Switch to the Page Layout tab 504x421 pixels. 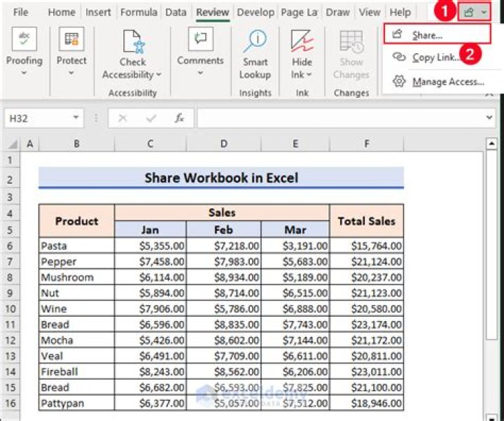300,12
